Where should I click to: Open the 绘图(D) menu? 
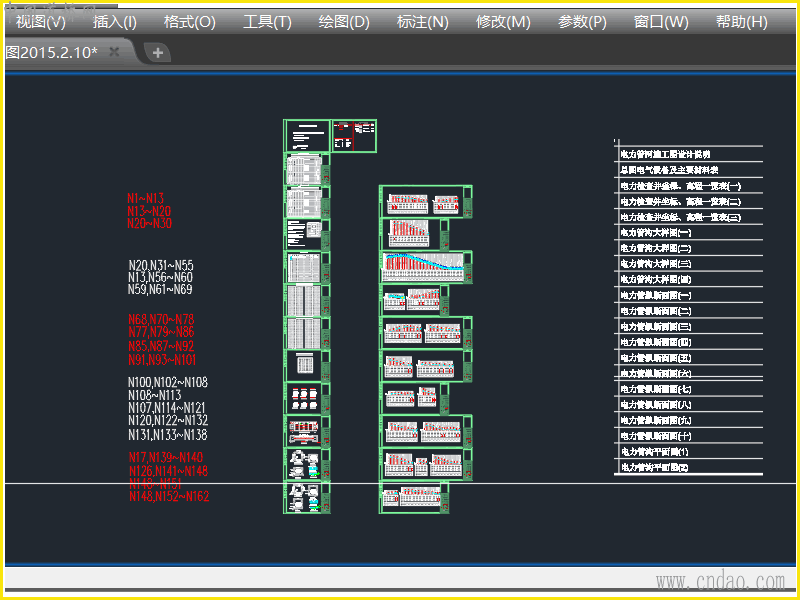tap(344, 22)
